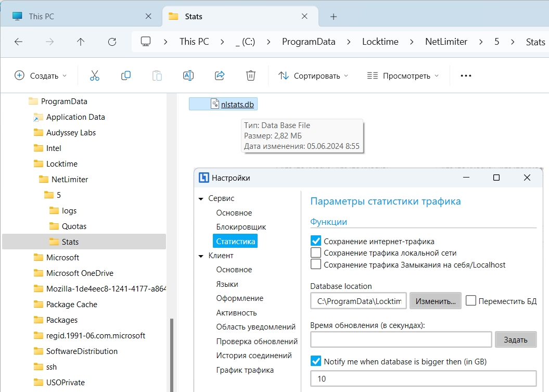Click the folder tree vertical scrollbar
The width and height of the screenshot is (549, 392).
tap(171, 355)
